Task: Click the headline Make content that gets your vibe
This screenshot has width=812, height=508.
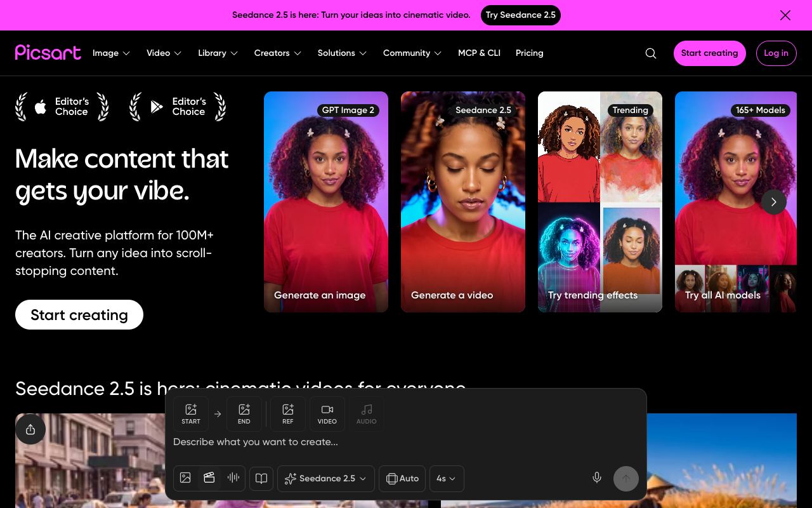Action: coord(122,175)
